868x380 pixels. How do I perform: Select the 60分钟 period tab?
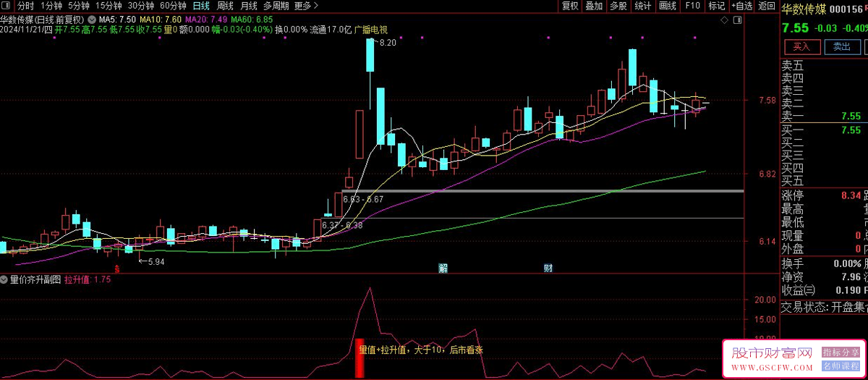173,6
